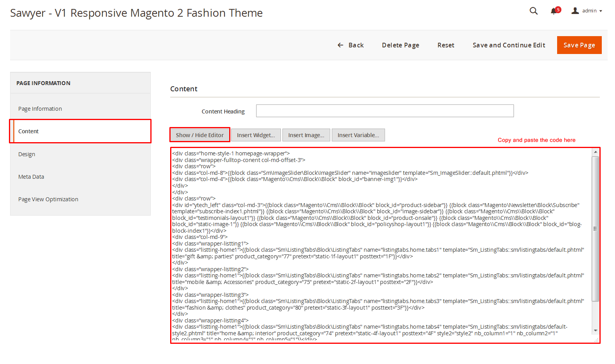615x364 pixels.
Task: Select the Content tab in sidebar
Action: click(x=80, y=131)
